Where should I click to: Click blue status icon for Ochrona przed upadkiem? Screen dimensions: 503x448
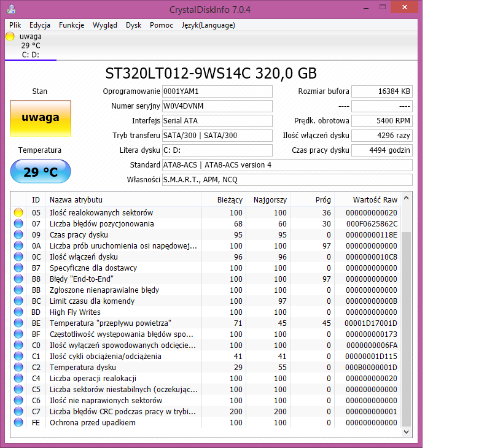(18, 423)
